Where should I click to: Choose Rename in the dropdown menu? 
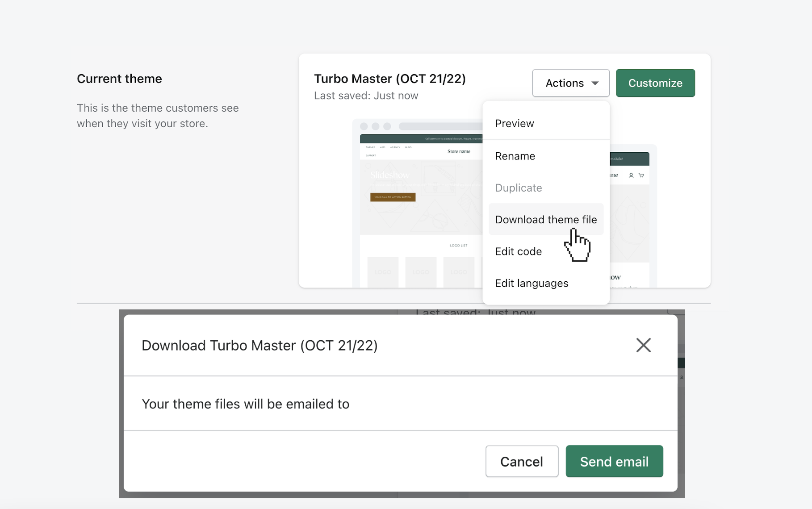click(515, 156)
